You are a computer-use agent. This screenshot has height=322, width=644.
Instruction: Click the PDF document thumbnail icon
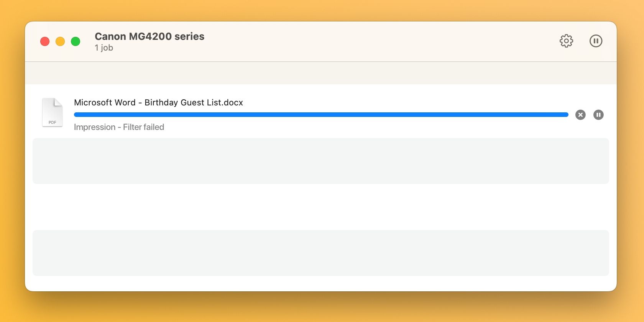[x=52, y=112]
